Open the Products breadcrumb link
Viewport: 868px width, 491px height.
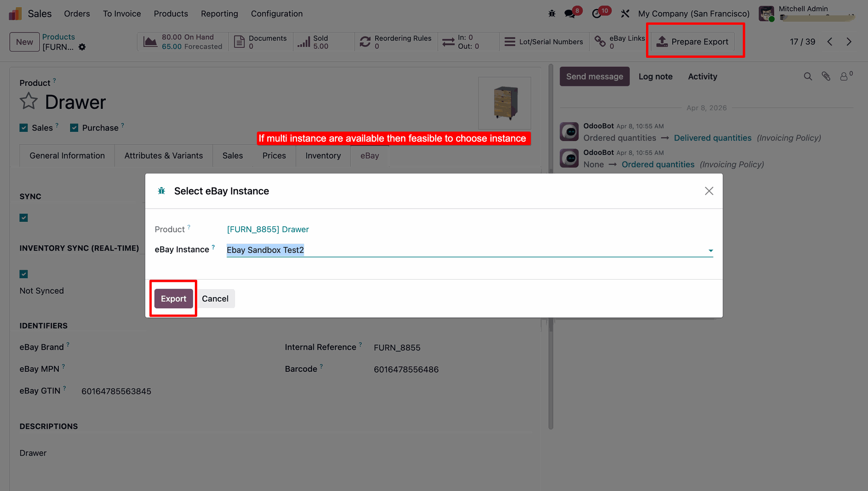coord(58,37)
